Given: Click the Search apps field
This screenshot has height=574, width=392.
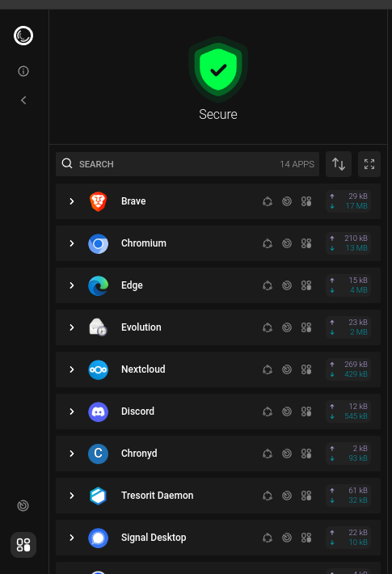Looking at the screenshot, I should click(188, 164).
